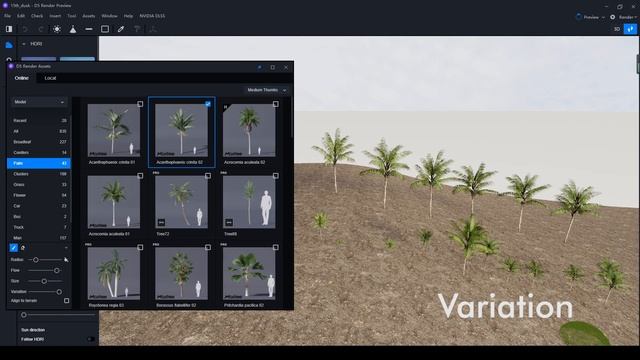Viewport: 640px width, 360px height.
Task: Open the Edit menu
Action: coord(21,16)
